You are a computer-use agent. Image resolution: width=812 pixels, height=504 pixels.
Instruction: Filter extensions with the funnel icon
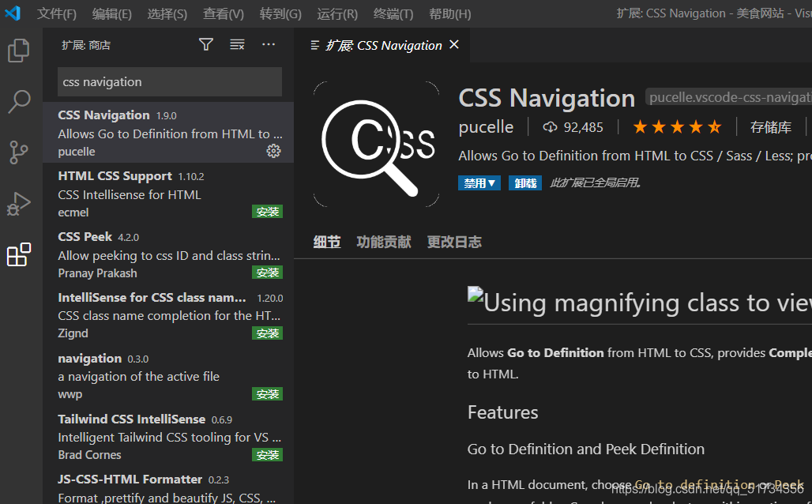click(206, 44)
